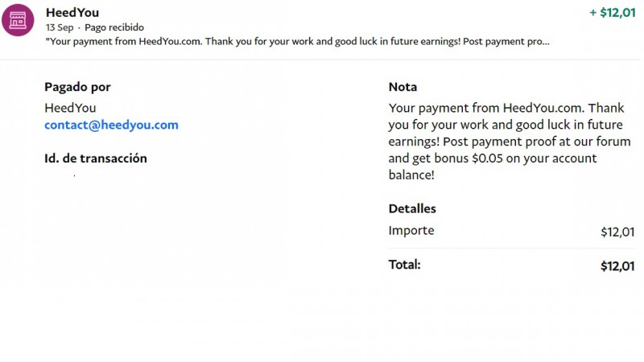Click the Pago recibido status label
Image resolution: width=644 pixels, height=362 pixels.
click(x=114, y=27)
